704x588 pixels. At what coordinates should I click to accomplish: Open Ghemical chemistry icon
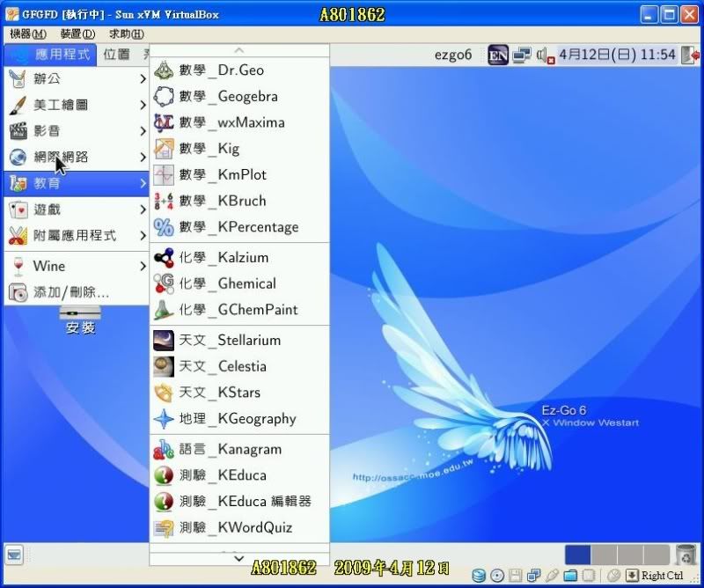[x=164, y=283]
